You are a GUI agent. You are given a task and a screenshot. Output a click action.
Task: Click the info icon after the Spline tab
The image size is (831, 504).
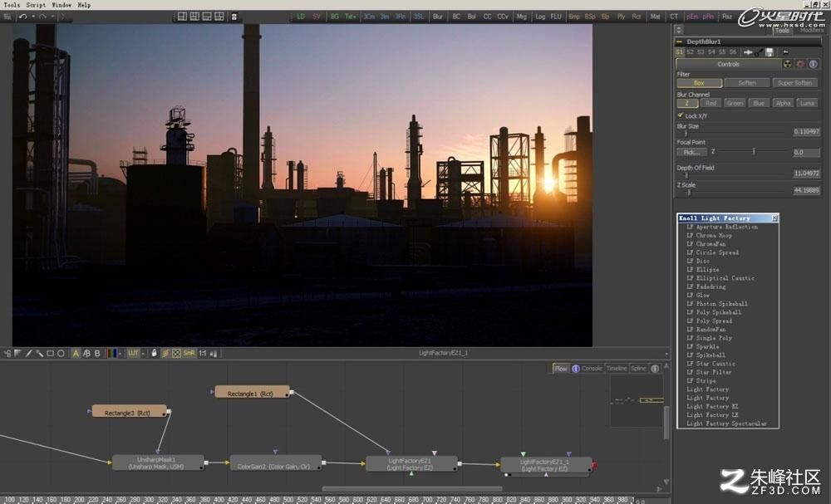[655, 369]
